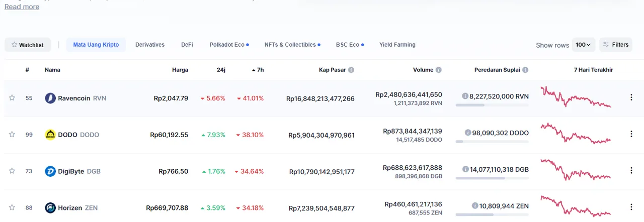
Task: Switch to the DeFi tab
Action: click(x=187, y=45)
